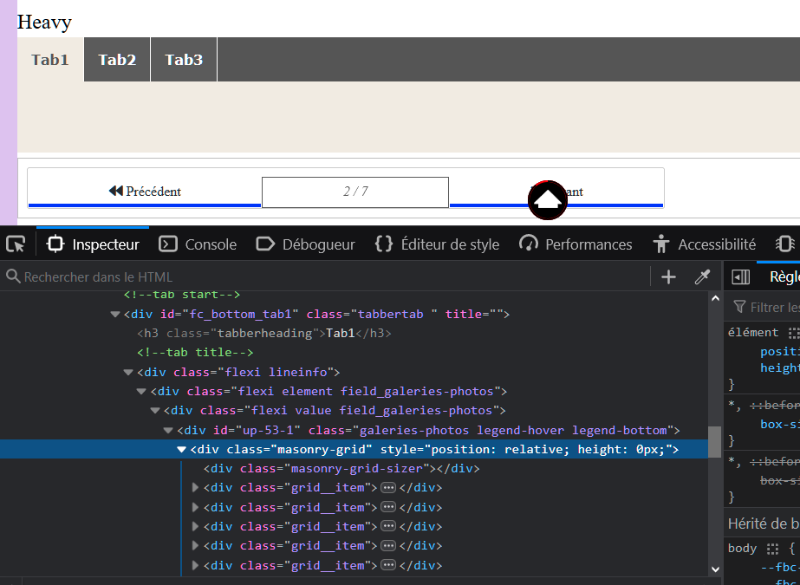This screenshot has width=800, height=585.
Task: Click the élément selector in rules
Action: (753, 333)
